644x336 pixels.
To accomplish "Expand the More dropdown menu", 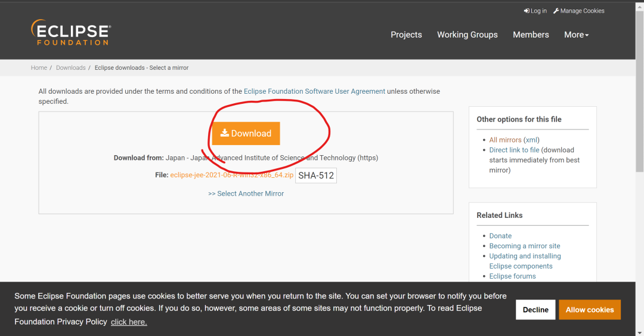I will pos(576,35).
